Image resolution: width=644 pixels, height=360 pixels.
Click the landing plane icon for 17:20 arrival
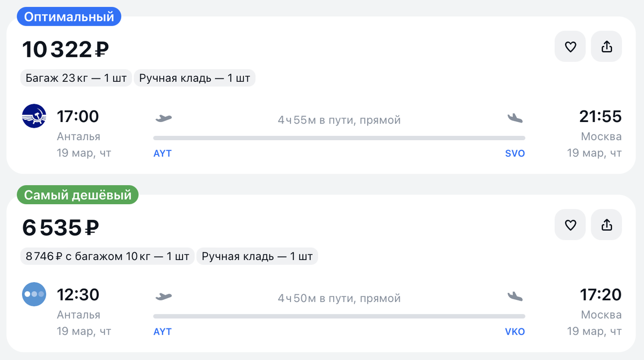pos(515,296)
